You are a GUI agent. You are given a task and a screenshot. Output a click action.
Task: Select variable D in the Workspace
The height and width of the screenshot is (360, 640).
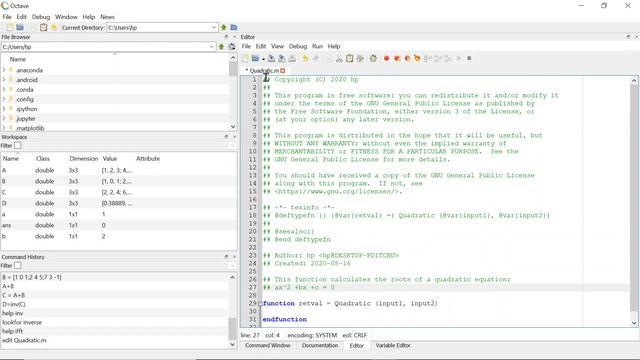coord(118,203)
